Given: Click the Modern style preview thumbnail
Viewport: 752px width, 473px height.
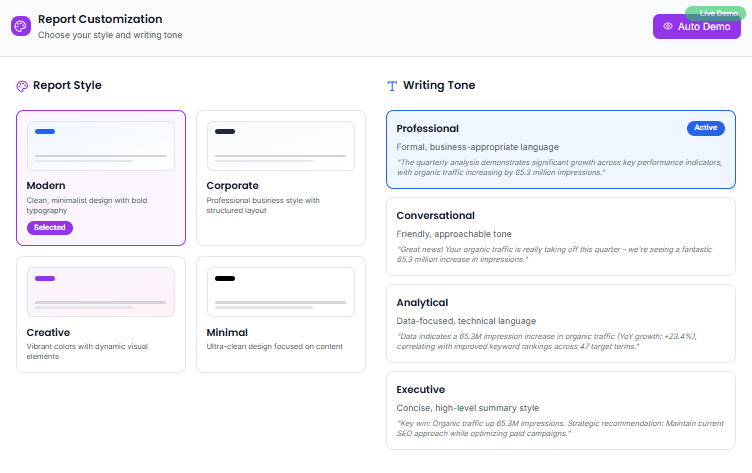Looking at the screenshot, I should (101, 146).
